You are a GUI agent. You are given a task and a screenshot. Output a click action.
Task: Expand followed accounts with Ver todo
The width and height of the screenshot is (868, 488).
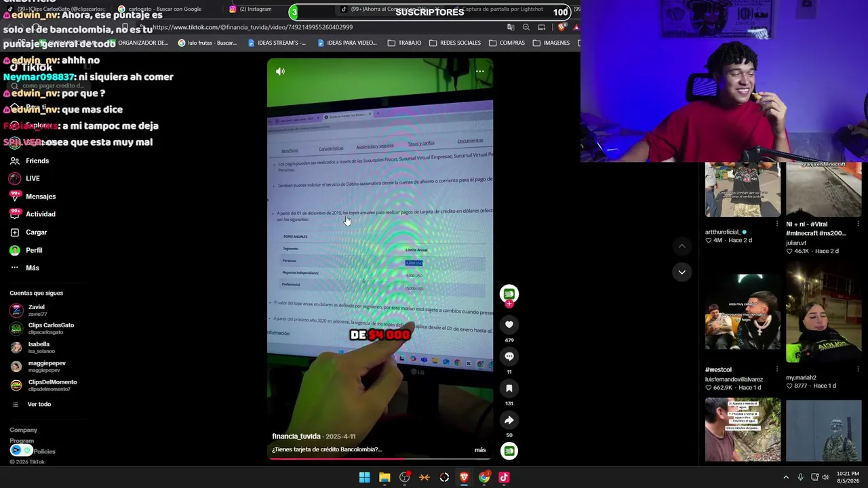coord(32,404)
